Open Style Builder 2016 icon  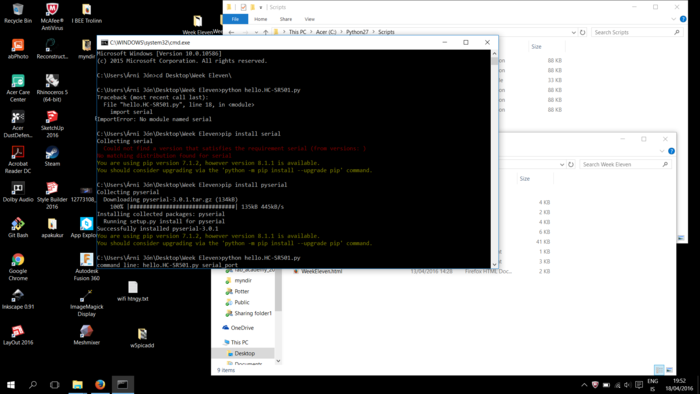tap(52, 195)
